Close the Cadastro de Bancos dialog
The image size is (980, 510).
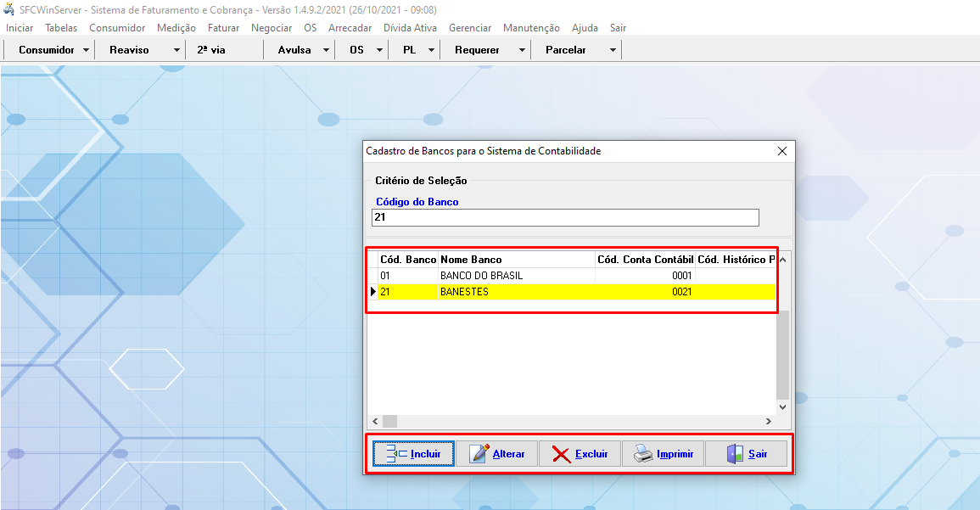pyautogui.click(x=782, y=151)
